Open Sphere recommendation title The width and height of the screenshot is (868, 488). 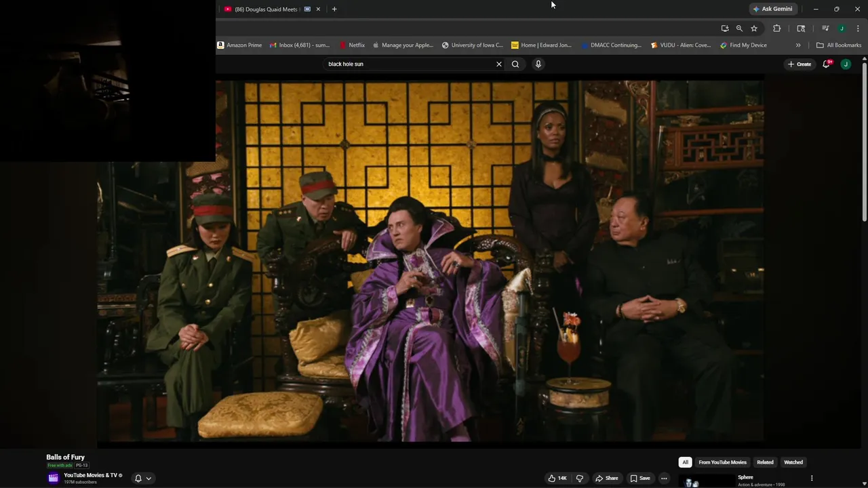tap(745, 477)
